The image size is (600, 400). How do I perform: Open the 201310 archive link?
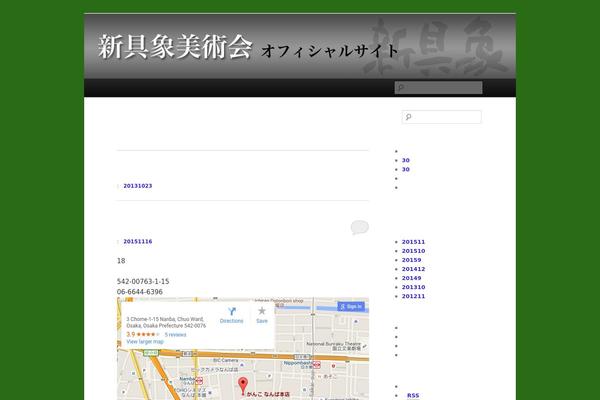(413, 287)
